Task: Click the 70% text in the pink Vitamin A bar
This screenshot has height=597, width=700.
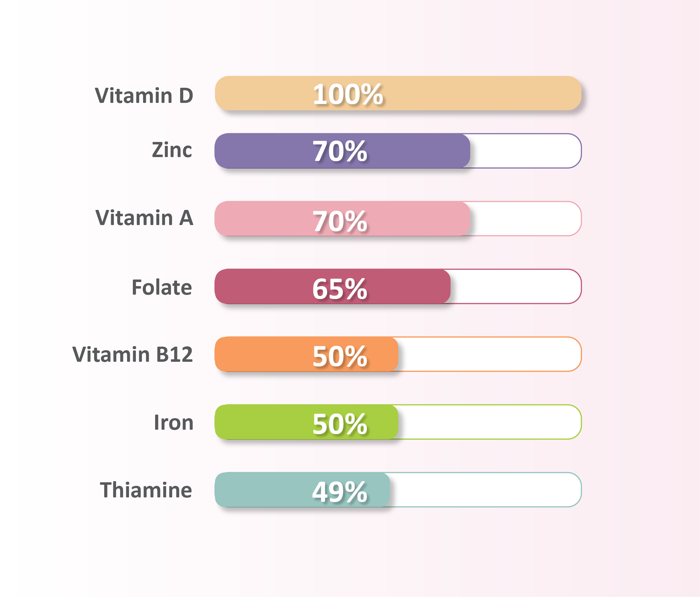Action: [340, 221]
